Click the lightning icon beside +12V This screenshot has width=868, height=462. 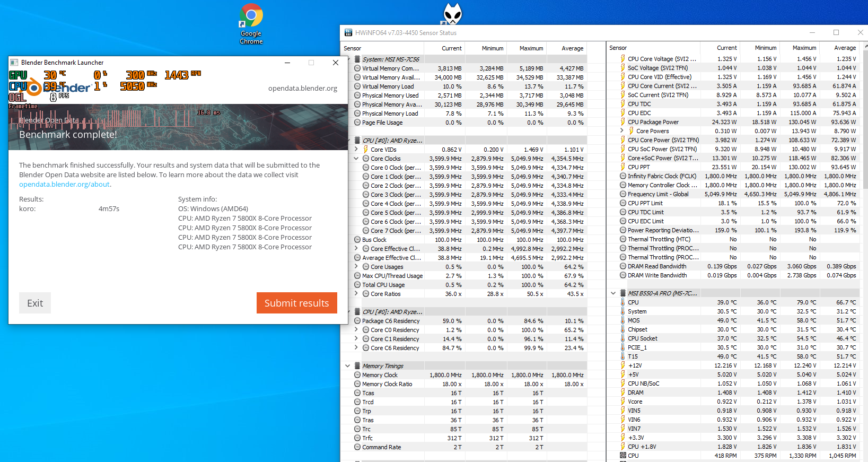(x=623, y=365)
